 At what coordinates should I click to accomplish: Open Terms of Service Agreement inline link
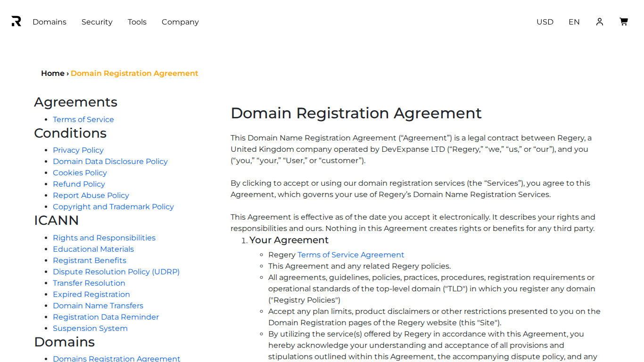click(351, 255)
